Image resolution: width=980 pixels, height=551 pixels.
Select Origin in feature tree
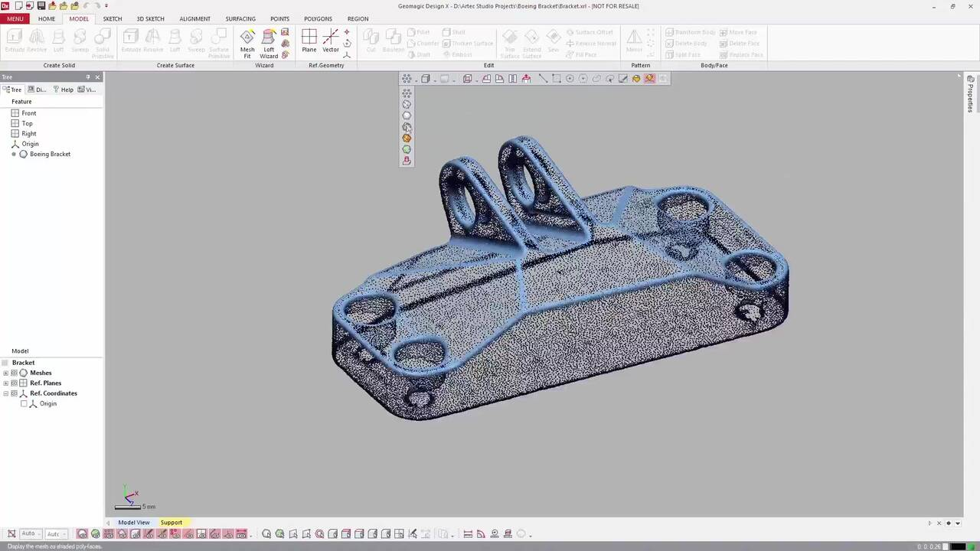click(30, 144)
